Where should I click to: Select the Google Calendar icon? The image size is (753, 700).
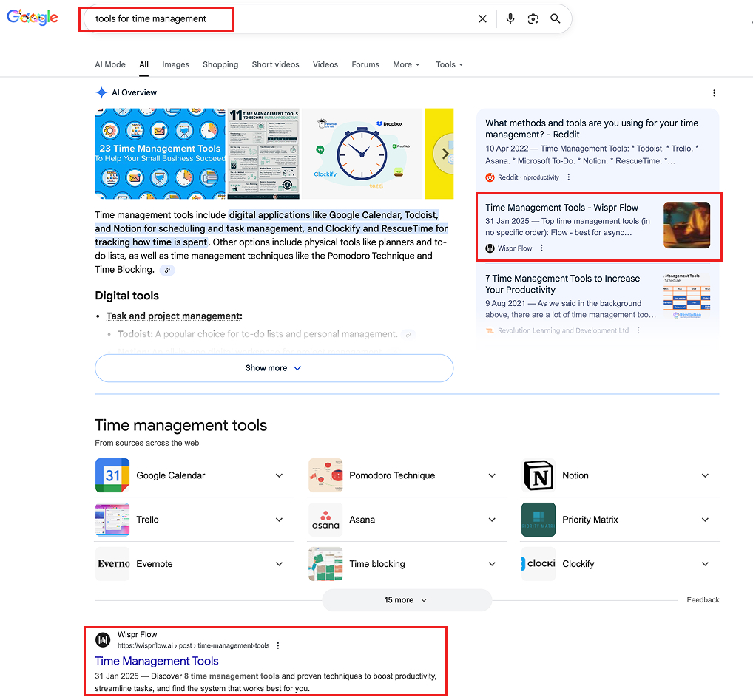(x=112, y=475)
